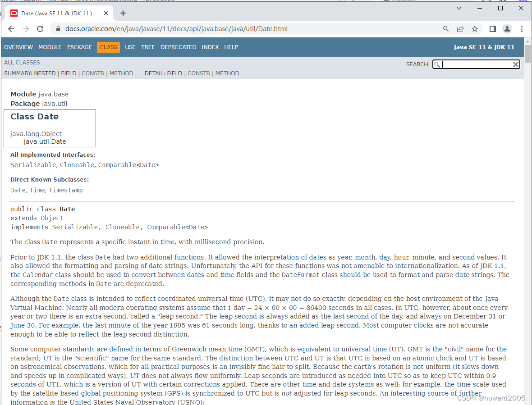Open the browser zoom magnifier icon

tap(446, 29)
